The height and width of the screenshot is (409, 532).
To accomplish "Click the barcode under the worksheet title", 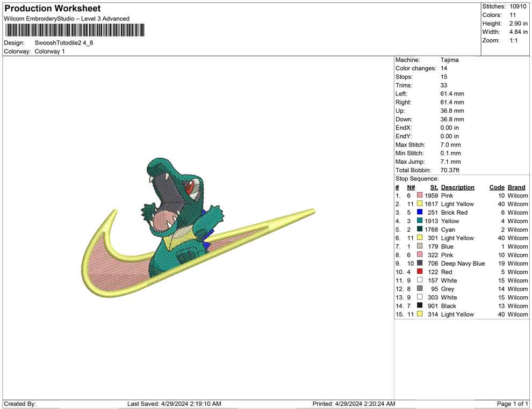I will point(75,30).
